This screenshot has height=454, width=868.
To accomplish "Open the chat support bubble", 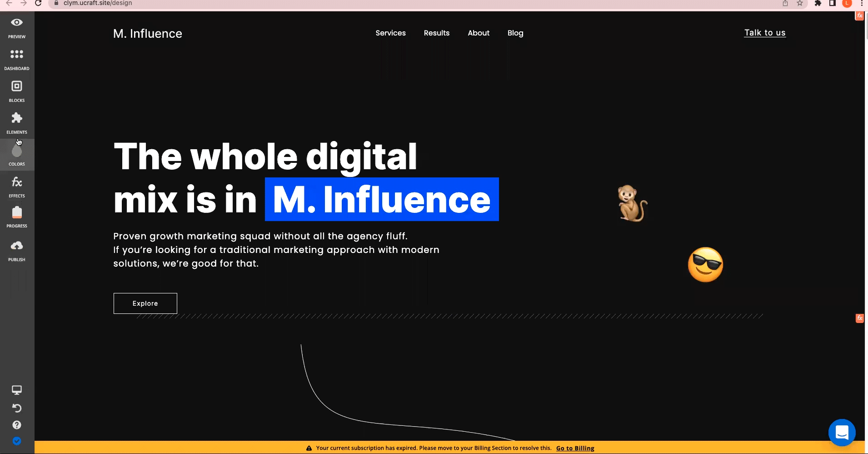I will (842, 433).
